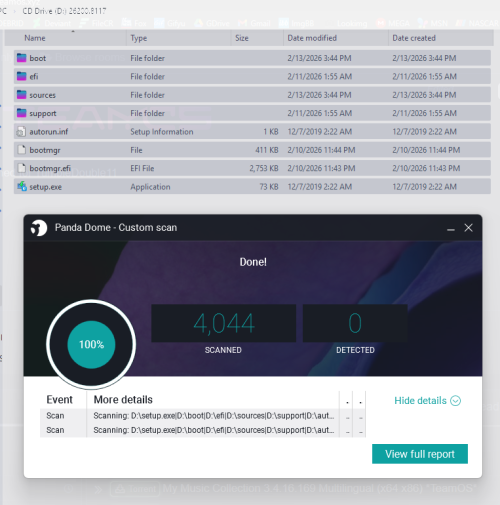The height and width of the screenshot is (505, 500).
Task: Click Application type of setup.exe
Action: 150,187
